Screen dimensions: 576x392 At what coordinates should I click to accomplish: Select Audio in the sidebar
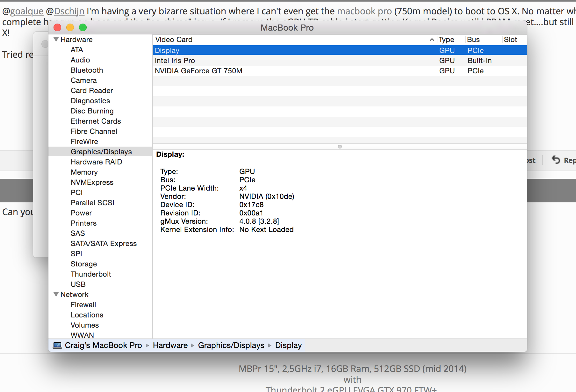(x=80, y=60)
